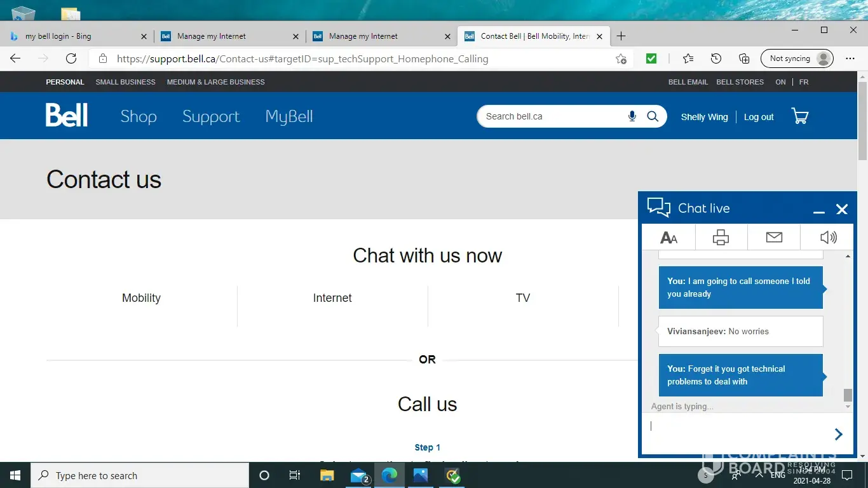Open the MyBell menu
868x488 pixels.
(x=289, y=116)
